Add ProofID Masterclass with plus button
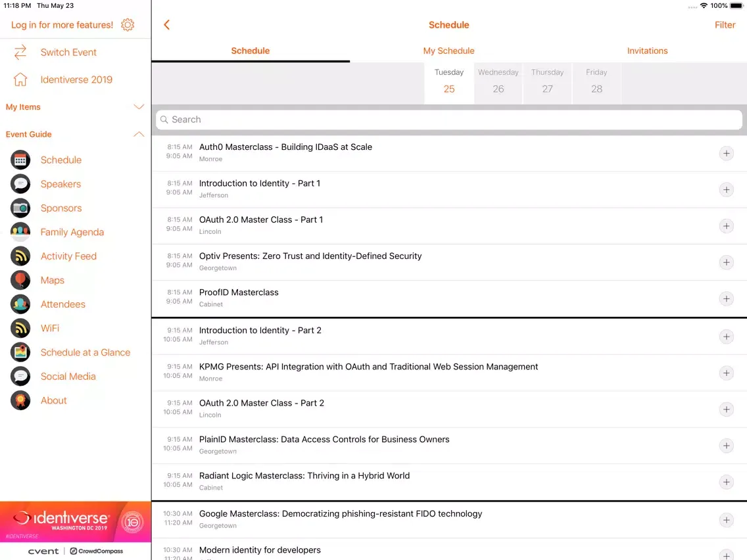This screenshot has height=560, width=747. pyautogui.click(x=726, y=299)
